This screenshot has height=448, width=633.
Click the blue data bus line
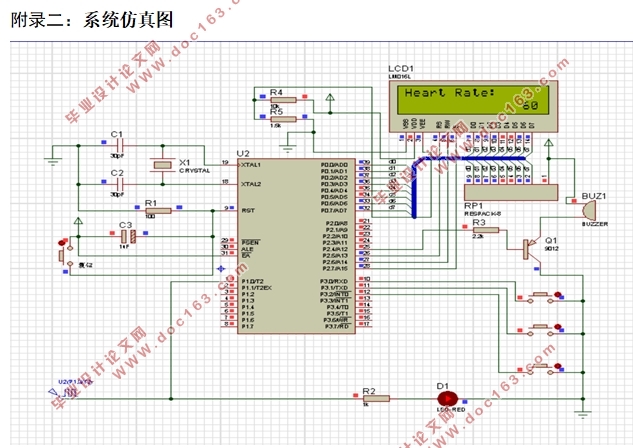point(415,188)
